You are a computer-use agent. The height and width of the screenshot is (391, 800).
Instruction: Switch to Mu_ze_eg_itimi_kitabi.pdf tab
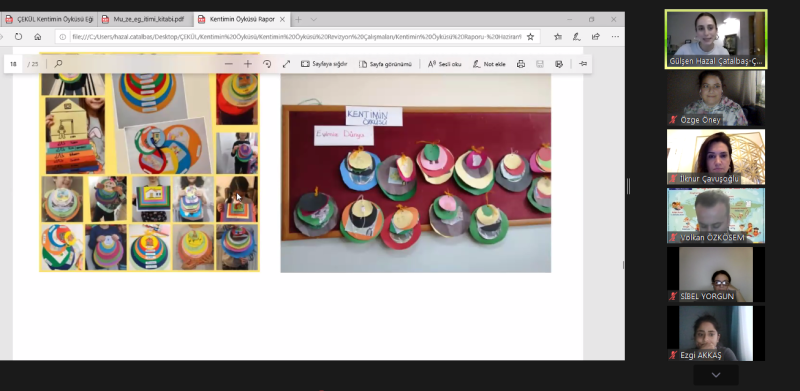click(x=145, y=19)
